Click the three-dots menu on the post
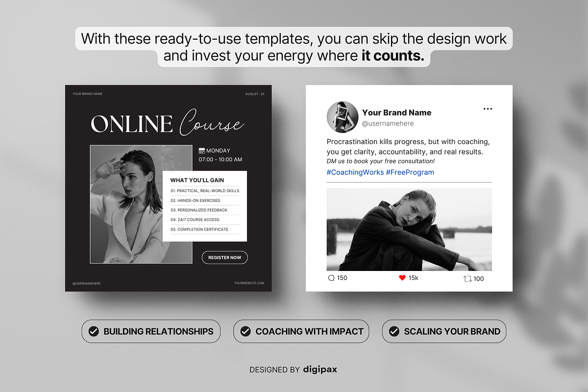588x392 pixels. coord(488,109)
